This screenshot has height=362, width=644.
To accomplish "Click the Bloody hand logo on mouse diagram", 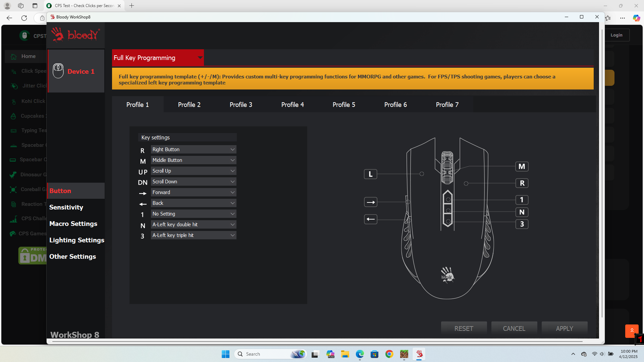I will tap(447, 275).
